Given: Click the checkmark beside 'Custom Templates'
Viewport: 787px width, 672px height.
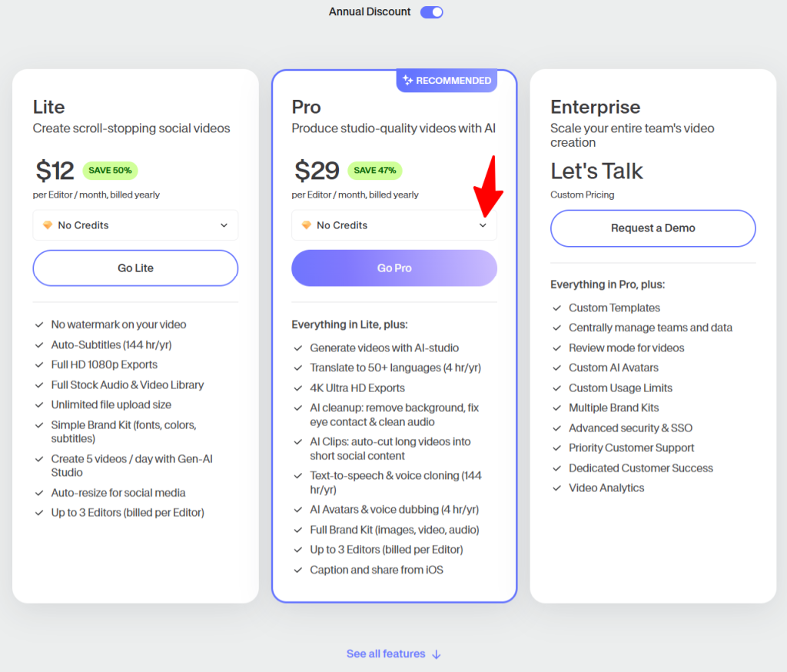Looking at the screenshot, I should (x=556, y=308).
